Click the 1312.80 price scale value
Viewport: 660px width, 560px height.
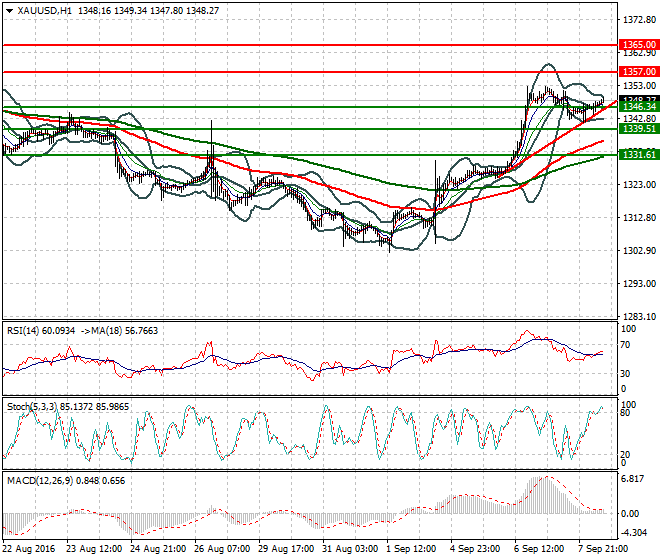[x=639, y=217]
